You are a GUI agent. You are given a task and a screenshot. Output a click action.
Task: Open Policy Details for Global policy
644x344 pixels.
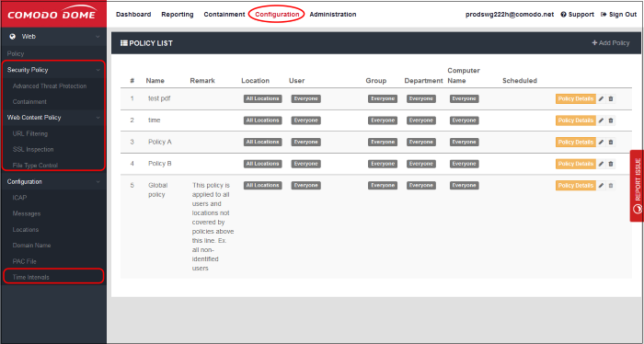(x=576, y=186)
